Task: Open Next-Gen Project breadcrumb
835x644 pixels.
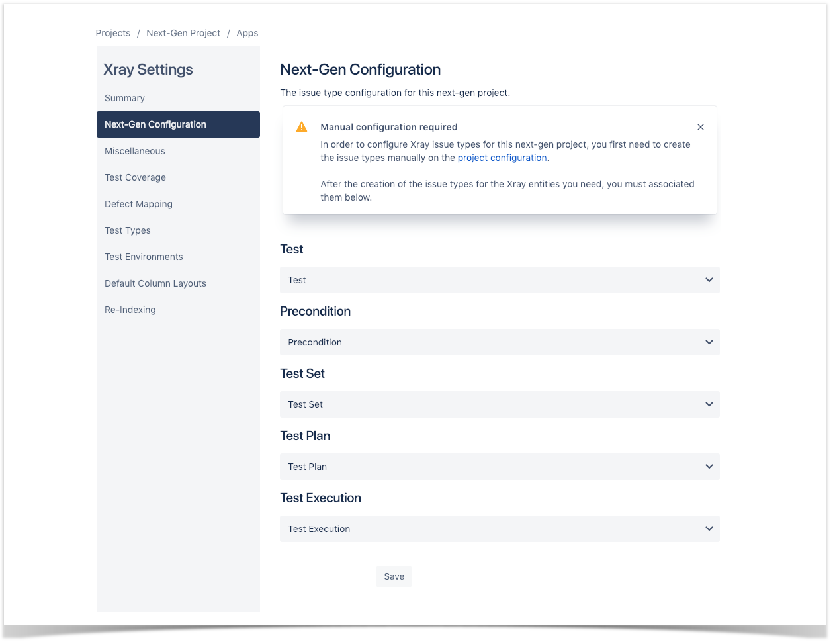Action: coord(183,33)
